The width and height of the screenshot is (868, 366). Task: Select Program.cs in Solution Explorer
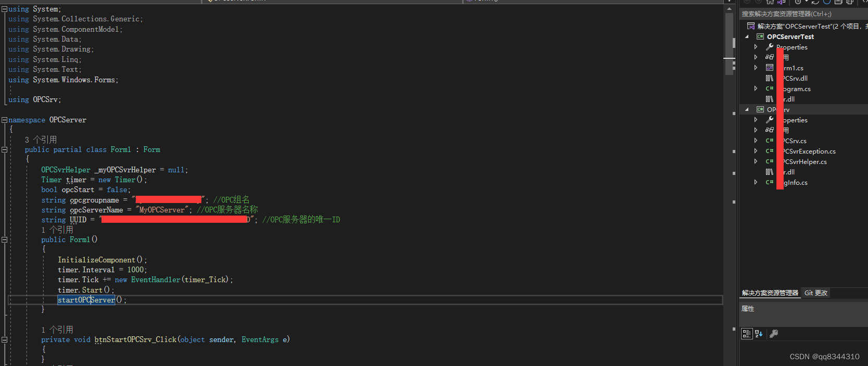coord(793,89)
